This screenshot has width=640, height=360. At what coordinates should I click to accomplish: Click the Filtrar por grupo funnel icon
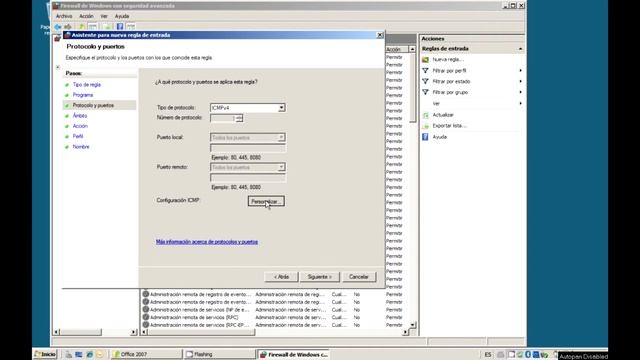pyautogui.click(x=425, y=92)
